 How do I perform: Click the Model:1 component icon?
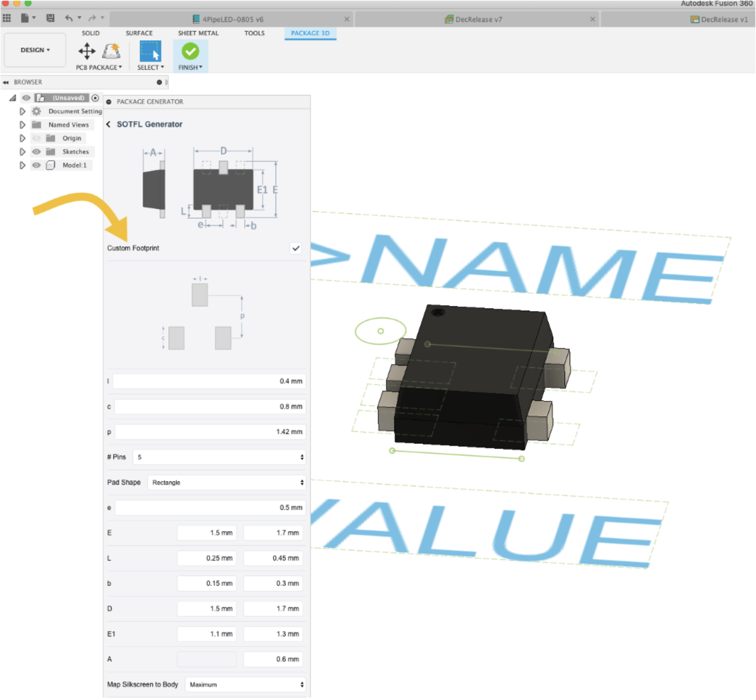tap(51, 165)
